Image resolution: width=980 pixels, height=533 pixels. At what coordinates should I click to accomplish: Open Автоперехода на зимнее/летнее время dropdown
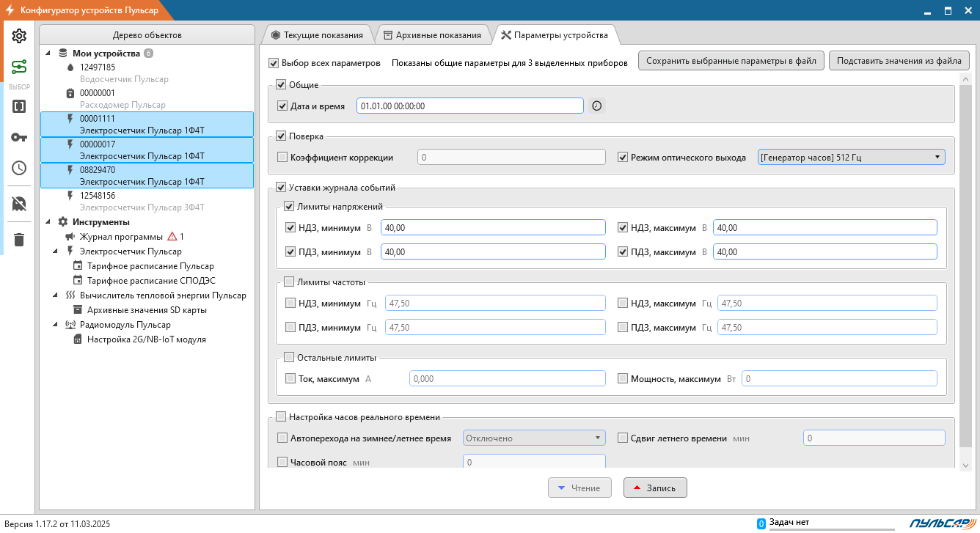tap(534, 438)
